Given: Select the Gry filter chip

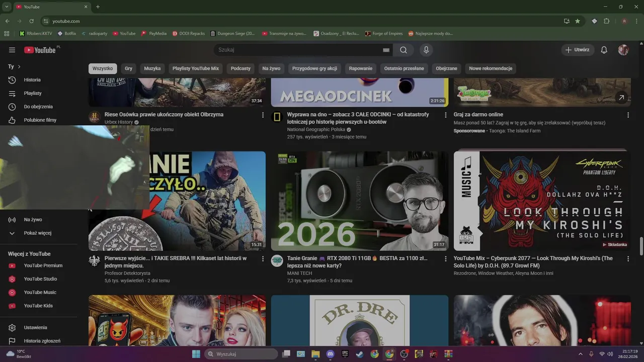Looking at the screenshot, I should point(129,68).
